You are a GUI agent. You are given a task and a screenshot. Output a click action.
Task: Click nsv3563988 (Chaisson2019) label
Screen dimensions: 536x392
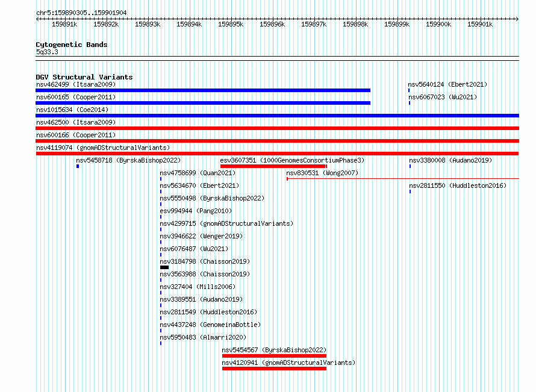[205, 274]
